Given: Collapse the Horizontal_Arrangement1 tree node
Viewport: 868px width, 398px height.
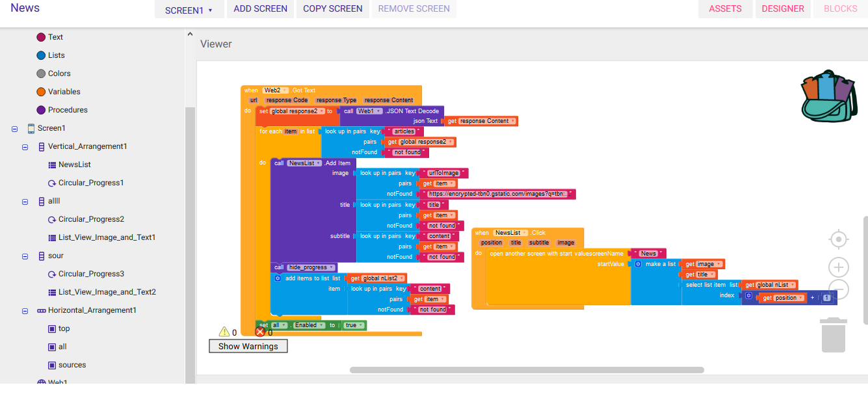Looking at the screenshot, I should (x=25, y=311).
